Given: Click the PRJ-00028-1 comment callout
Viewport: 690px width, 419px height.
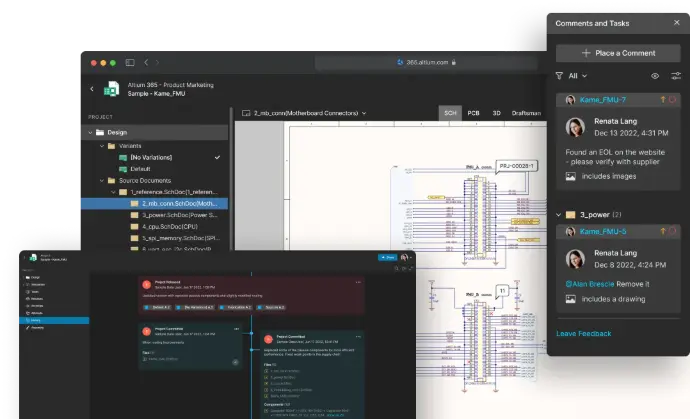Looking at the screenshot, I should 517,166.
